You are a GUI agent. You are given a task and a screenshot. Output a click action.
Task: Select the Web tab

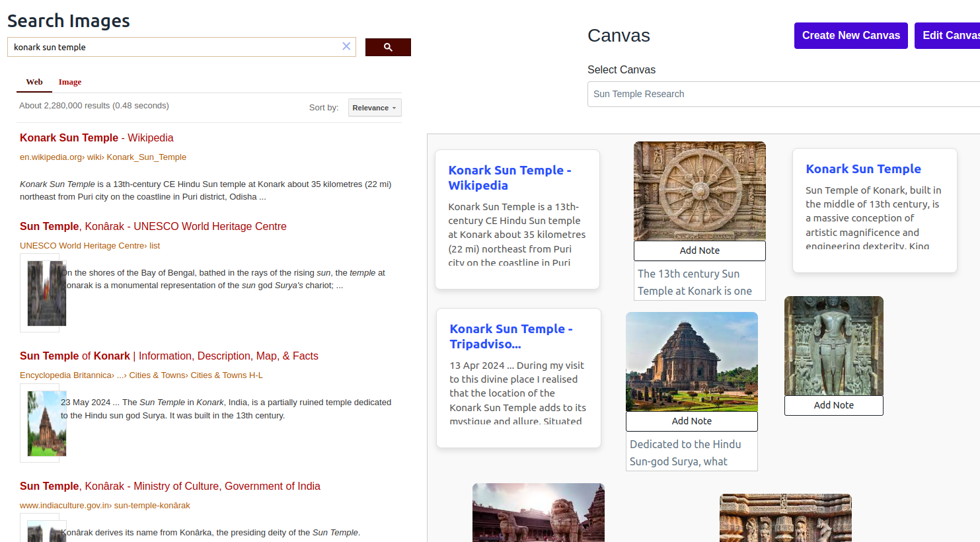pos(34,81)
